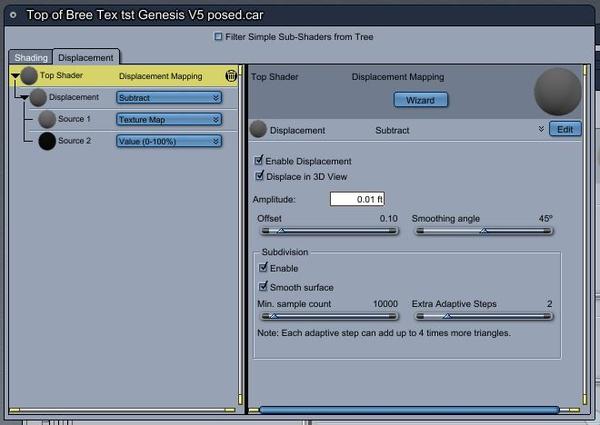Select the Source 1 tree row label
The width and height of the screenshot is (600, 425).
74,119
